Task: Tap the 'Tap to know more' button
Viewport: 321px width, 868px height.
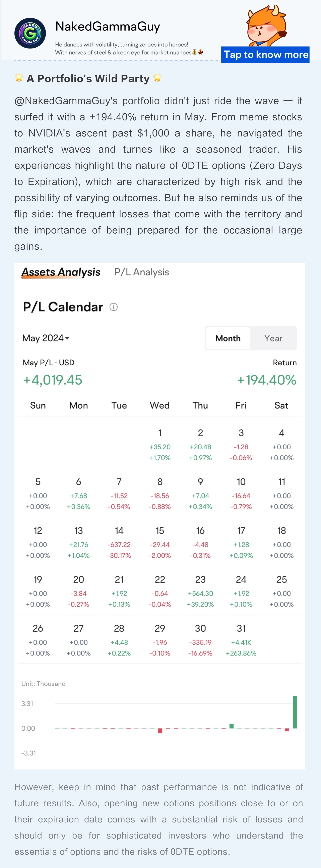Action: (265, 55)
